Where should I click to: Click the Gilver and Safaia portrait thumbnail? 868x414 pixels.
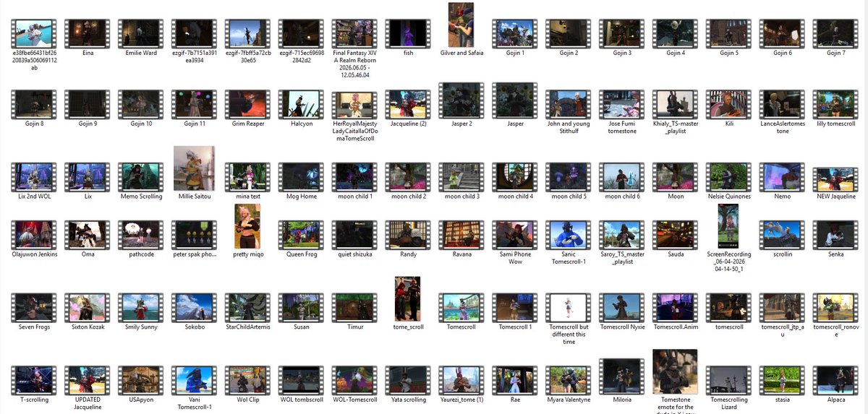pos(462,25)
